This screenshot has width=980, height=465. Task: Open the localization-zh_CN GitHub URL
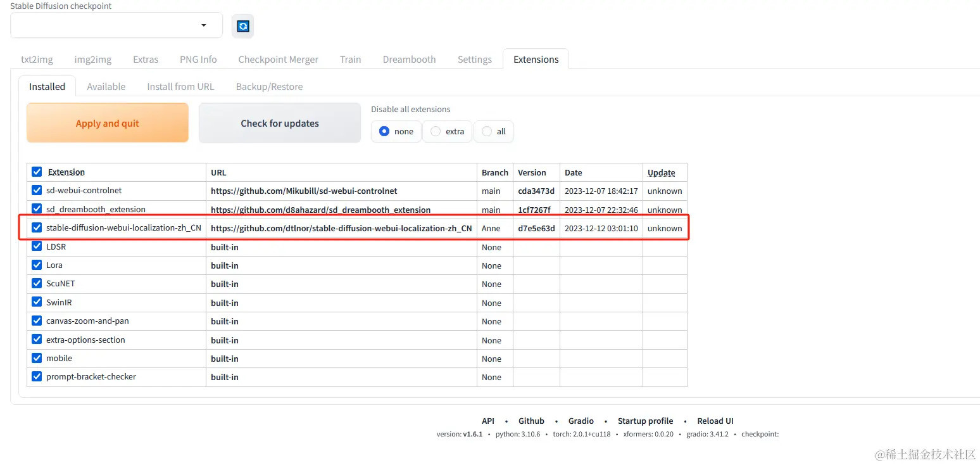coord(341,228)
